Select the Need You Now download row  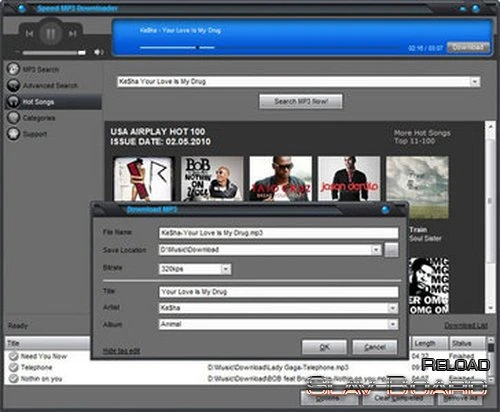coord(245,356)
